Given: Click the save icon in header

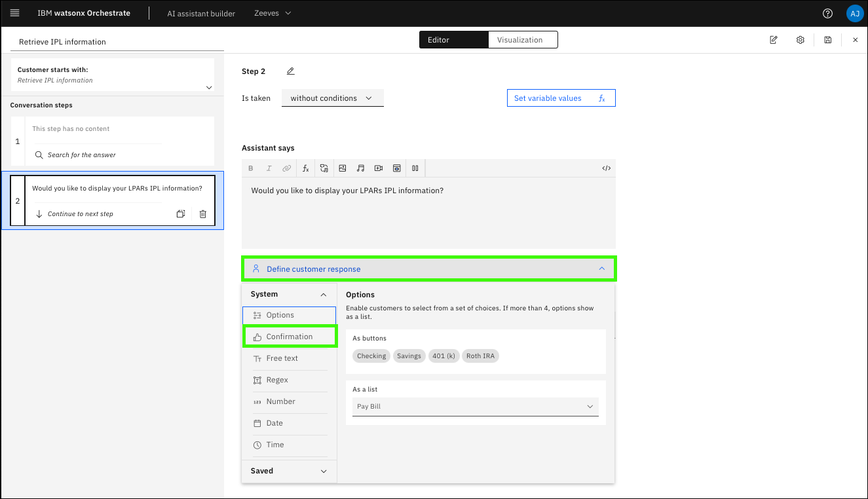Looking at the screenshot, I should click(827, 40).
